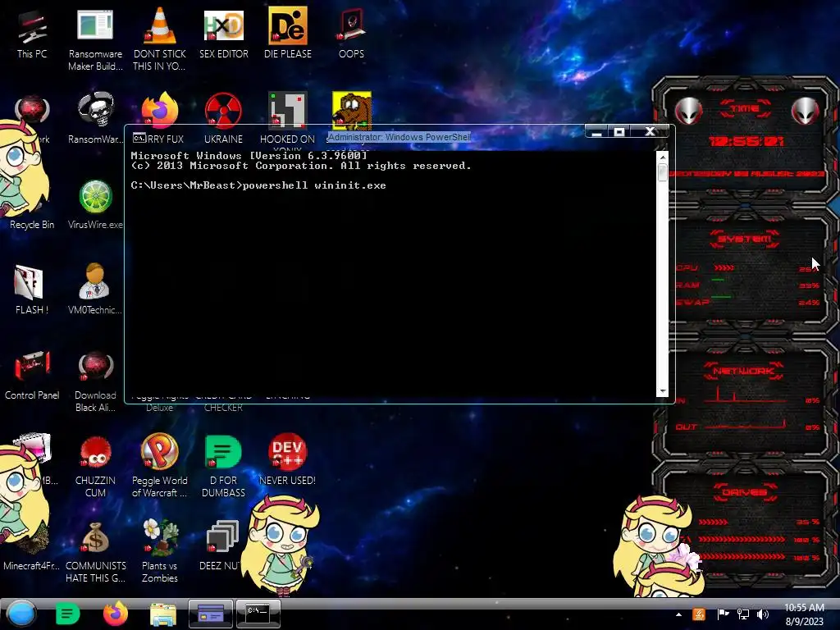The image size is (840, 630).
Task: Click the widget clock reading 12:55
Action: tap(746, 141)
